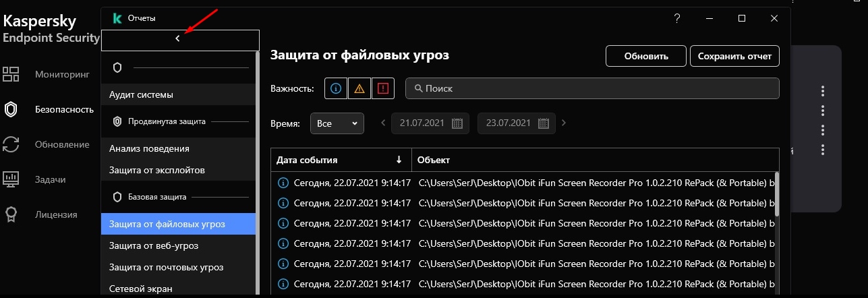Click the descending sort arrow in Дата события
Viewport: 868px width, 298px height.
(399, 160)
